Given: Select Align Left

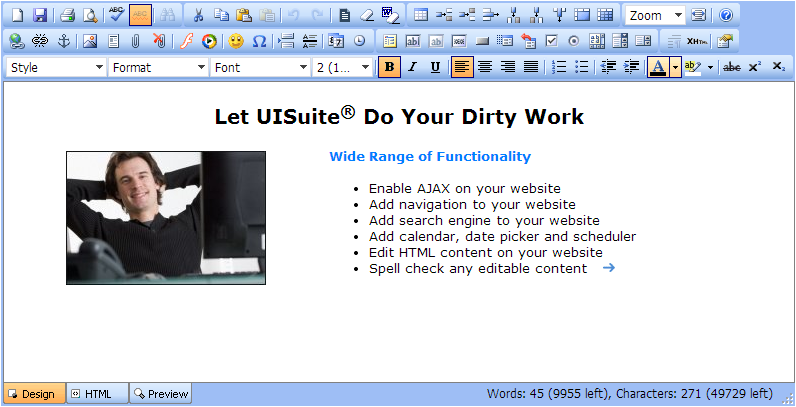Looking at the screenshot, I should tap(462, 67).
